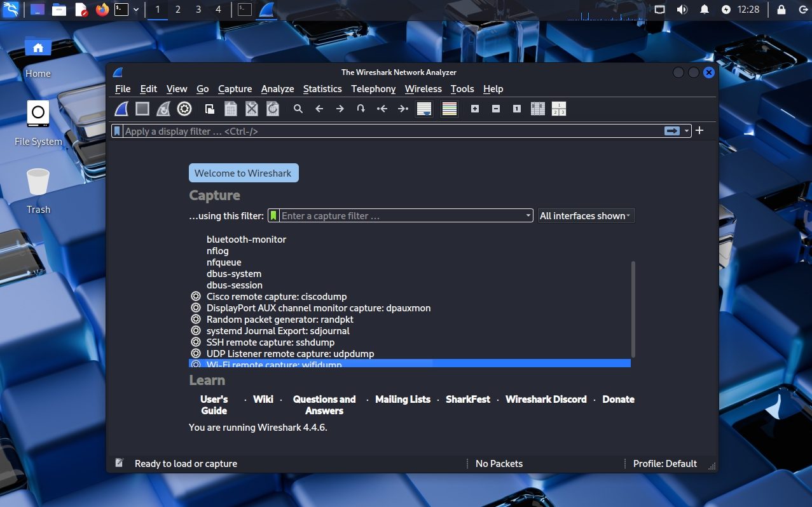Click the display filter bookmark icon
This screenshot has height=507, width=812.
117,131
